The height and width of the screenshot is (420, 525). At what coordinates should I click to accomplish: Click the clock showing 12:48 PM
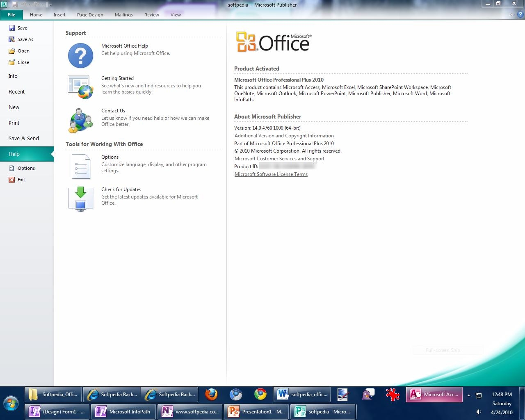(x=501, y=395)
